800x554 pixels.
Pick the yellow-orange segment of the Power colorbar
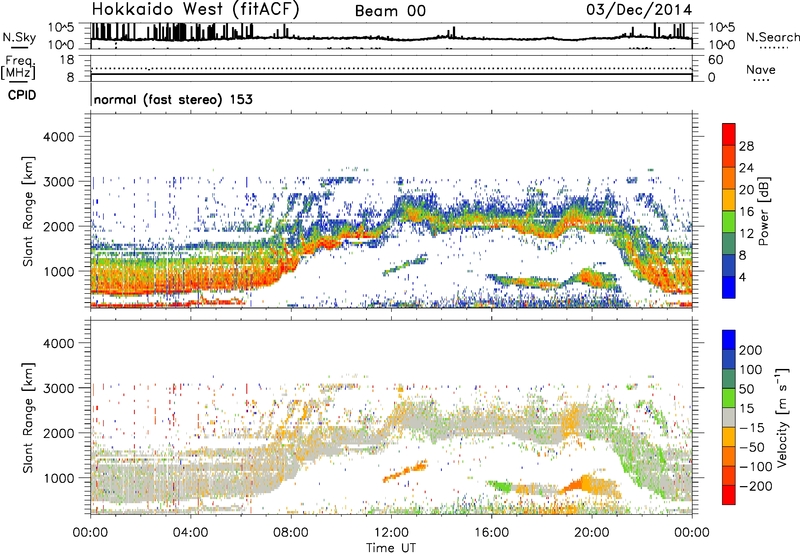[x=729, y=200]
